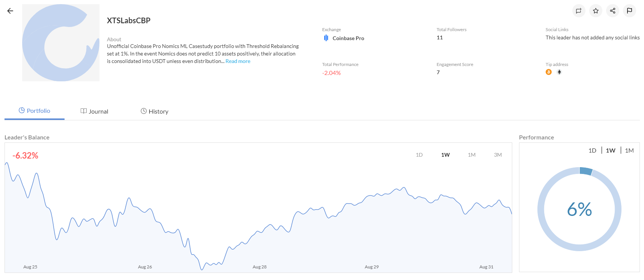Click the add comment icon
Viewport: 644px width, 280px height.
[578, 11]
